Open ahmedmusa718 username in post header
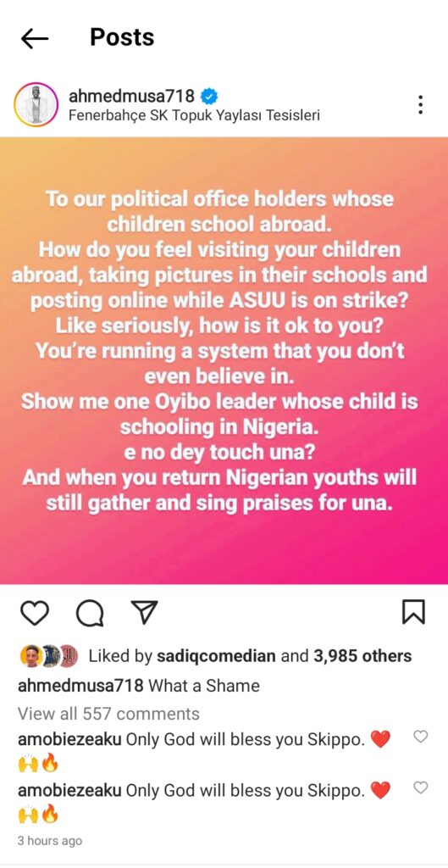The image size is (448, 868). pos(131,97)
